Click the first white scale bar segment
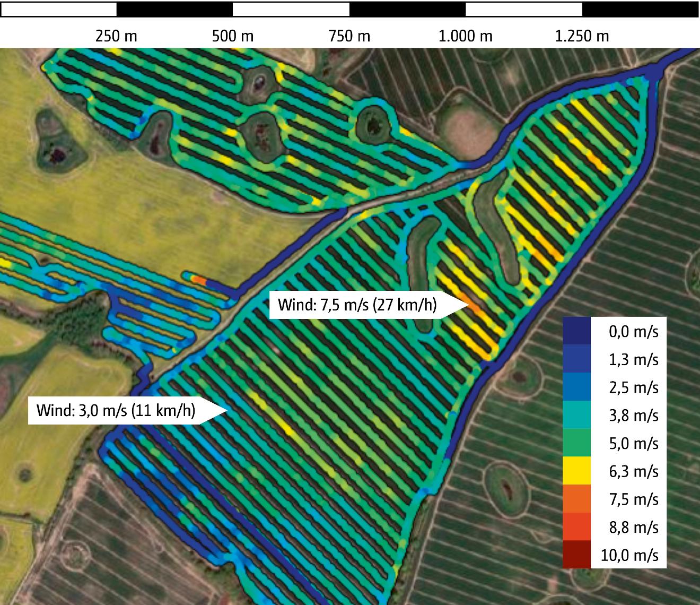This screenshot has width=700, height=605. (x=58, y=9)
